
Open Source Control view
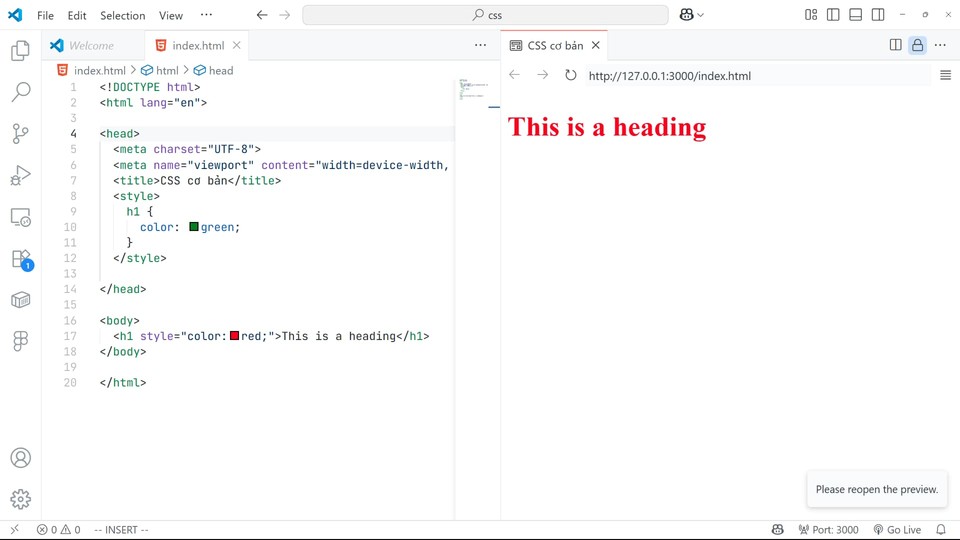pyautogui.click(x=20, y=133)
